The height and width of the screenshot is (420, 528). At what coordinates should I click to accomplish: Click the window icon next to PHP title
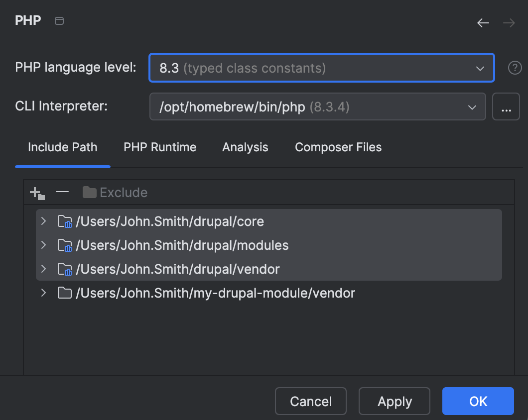(x=59, y=21)
